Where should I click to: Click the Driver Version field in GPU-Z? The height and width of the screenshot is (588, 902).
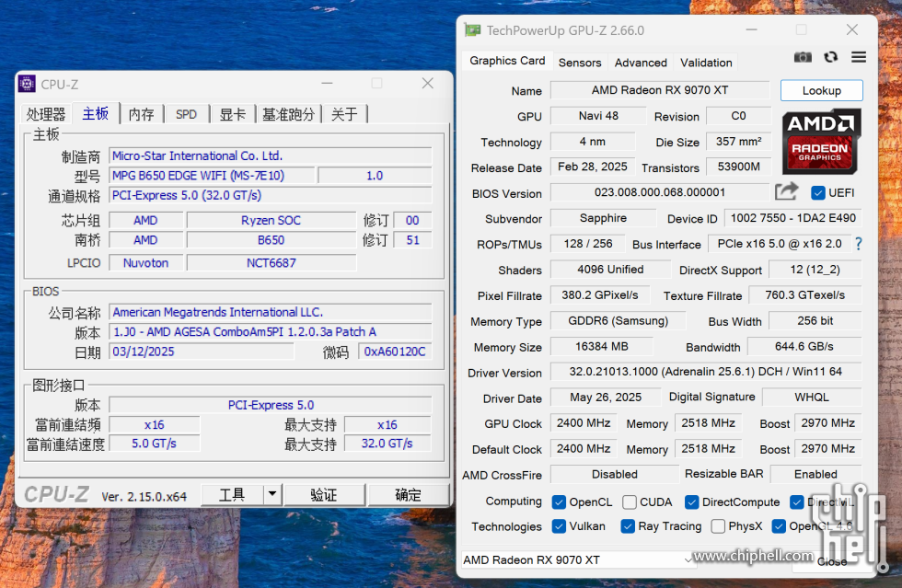point(706,372)
